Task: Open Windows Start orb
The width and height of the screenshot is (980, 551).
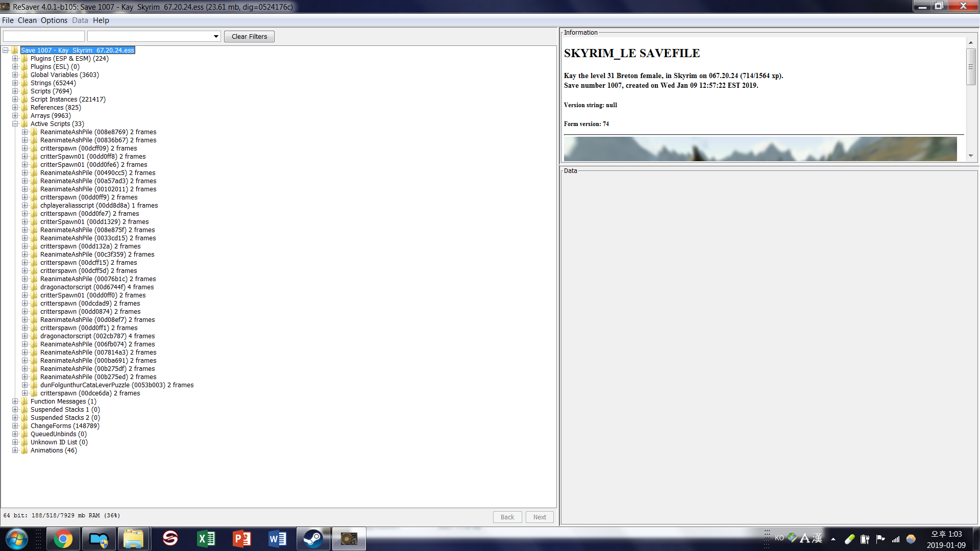Action: (17, 539)
